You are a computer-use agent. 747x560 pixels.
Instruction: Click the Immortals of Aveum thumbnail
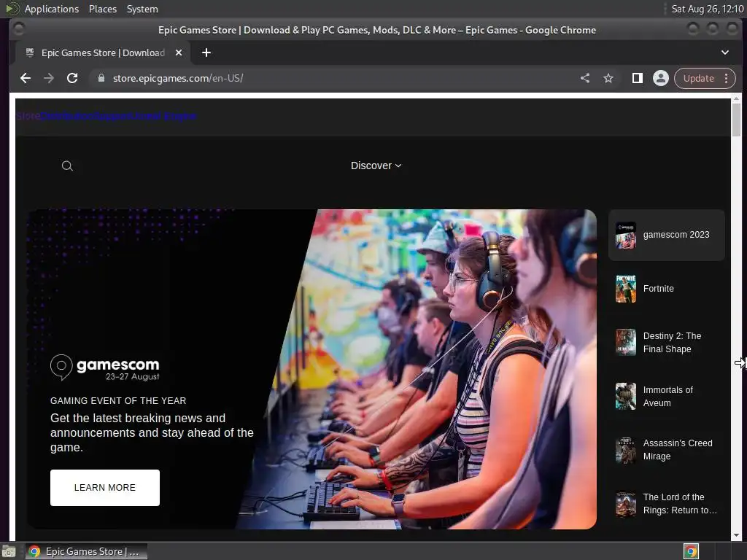pos(625,396)
